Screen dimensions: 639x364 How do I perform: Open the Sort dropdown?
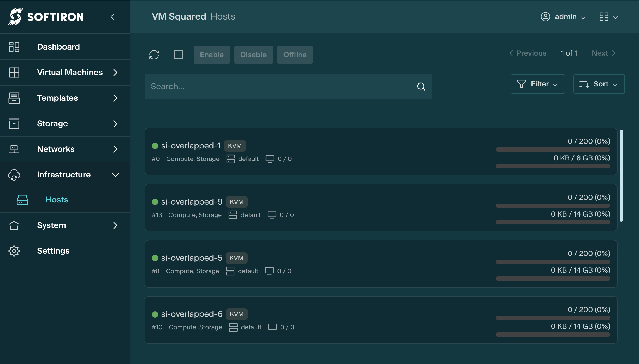pos(599,84)
